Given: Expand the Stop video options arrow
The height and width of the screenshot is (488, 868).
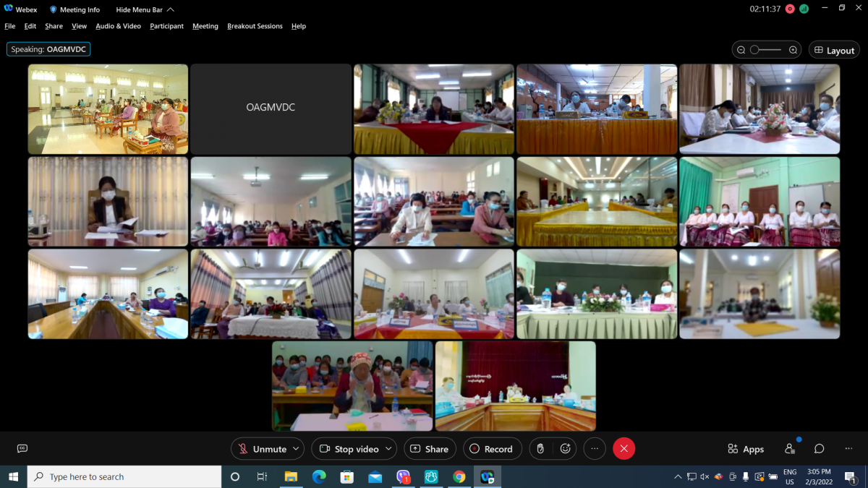Looking at the screenshot, I should 388,449.
